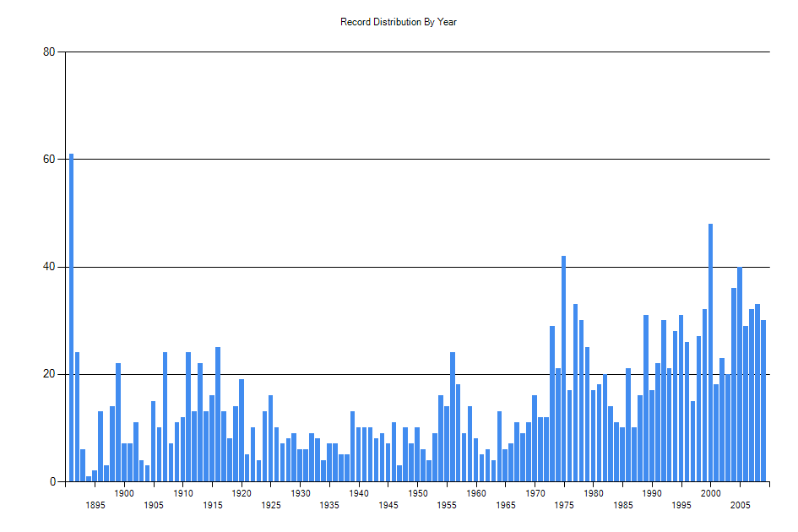This screenshot has height=532, width=798.
Task: Click the x-axis label 1905
Action: click(x=154, y=505)
